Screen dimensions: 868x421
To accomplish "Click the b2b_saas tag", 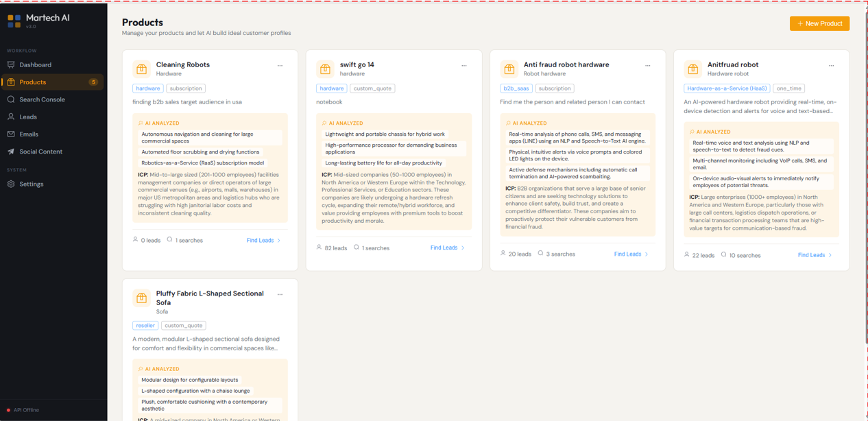I will click(x=516, y=88).
